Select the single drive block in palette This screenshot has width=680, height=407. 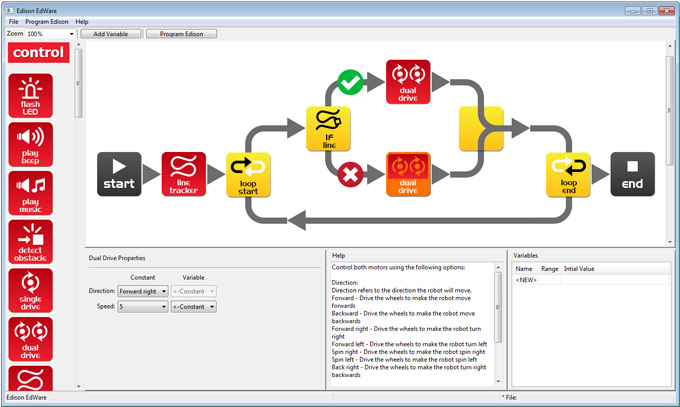coord(30,291)
